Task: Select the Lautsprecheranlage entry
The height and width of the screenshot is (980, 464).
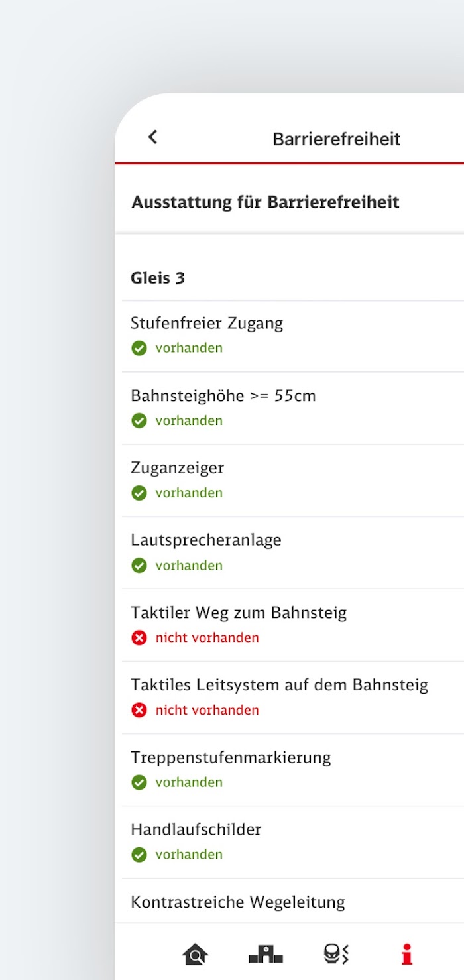Action: point(293,553)
